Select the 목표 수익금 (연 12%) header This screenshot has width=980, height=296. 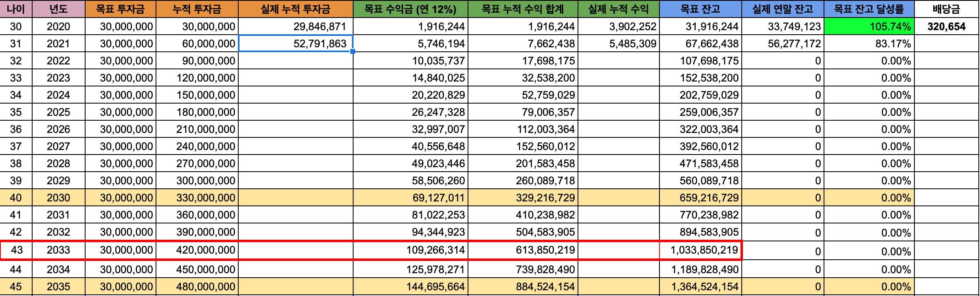point(411,9)
